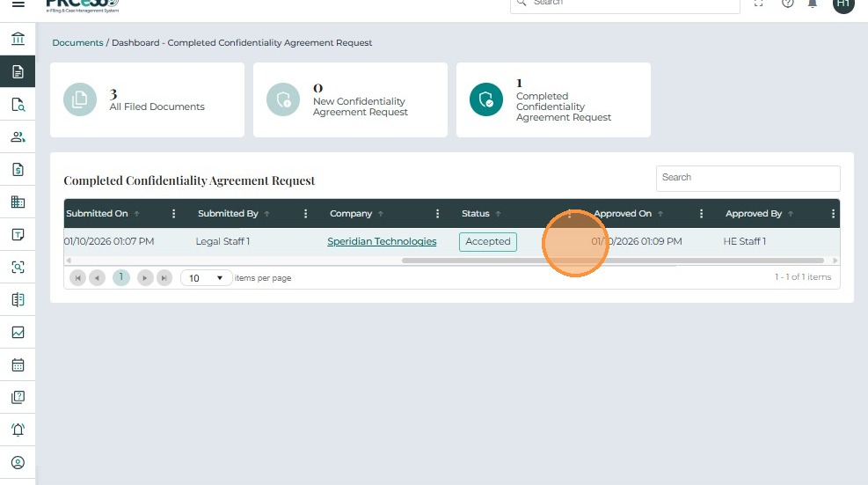Click the scrollbar right arrow of table
The height and width of the screenshot is (485, 868).
pyautogui.click(x=835, y=260)
